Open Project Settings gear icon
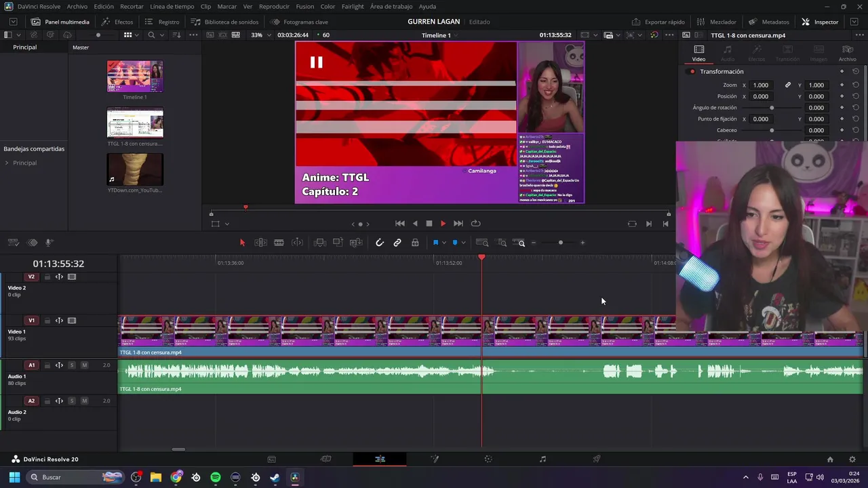Screen dimensions: 868x488 852,459
